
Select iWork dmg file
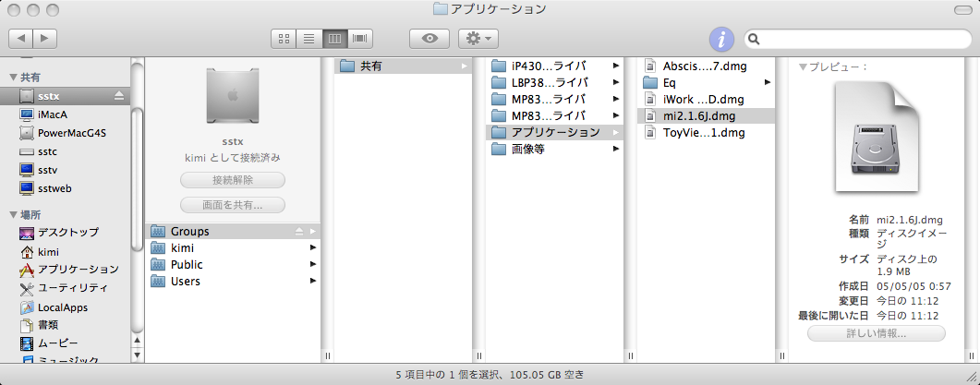[702, 100]
